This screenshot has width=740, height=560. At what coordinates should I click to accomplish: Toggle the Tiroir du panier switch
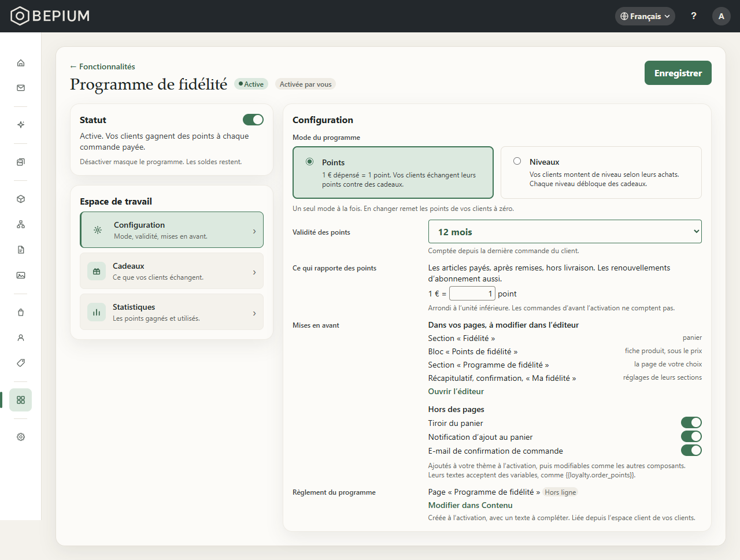tap(691, 422)
